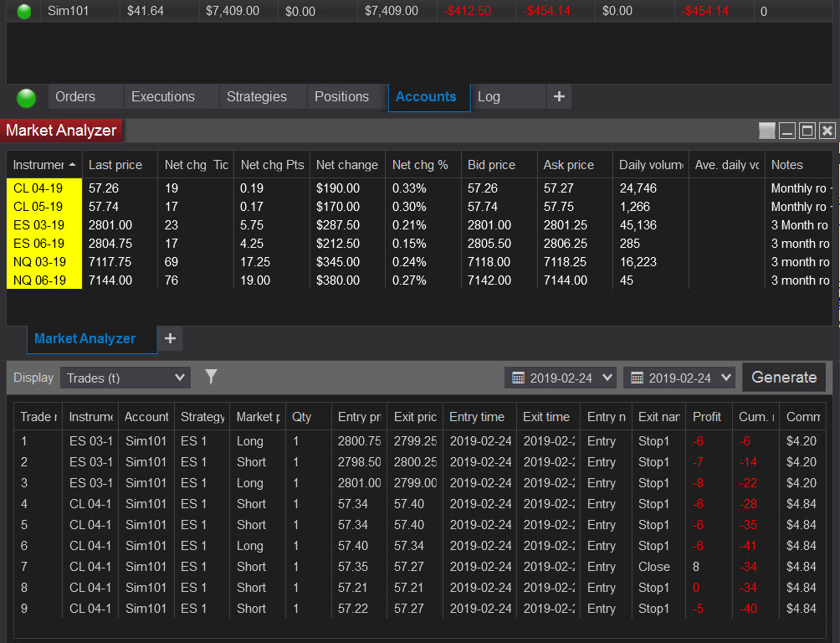This screenshot has height=643, width=840.
Task: Click the $287.50 net change value
Action: tap(337, 225)
